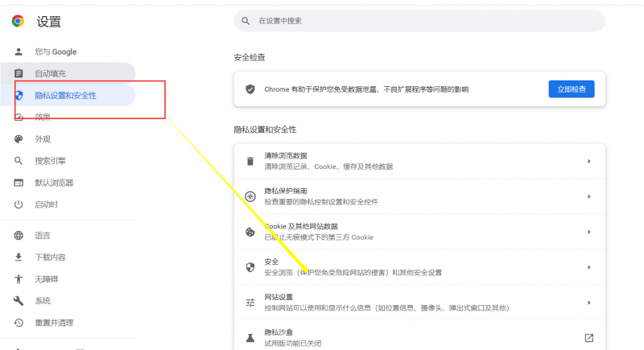Click the shield icon in the 安全 row
The height and width of the screenshot is (350, 644).
(250, 267)
